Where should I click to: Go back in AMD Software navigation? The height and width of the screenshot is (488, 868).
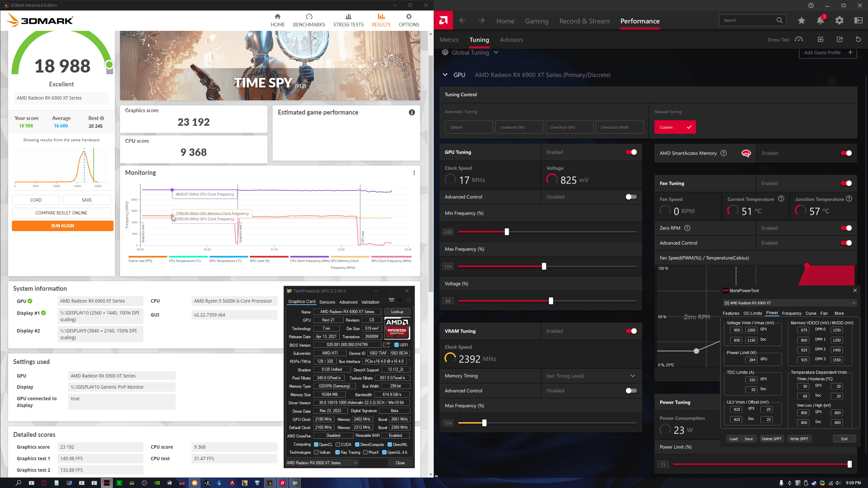[462, 21]
